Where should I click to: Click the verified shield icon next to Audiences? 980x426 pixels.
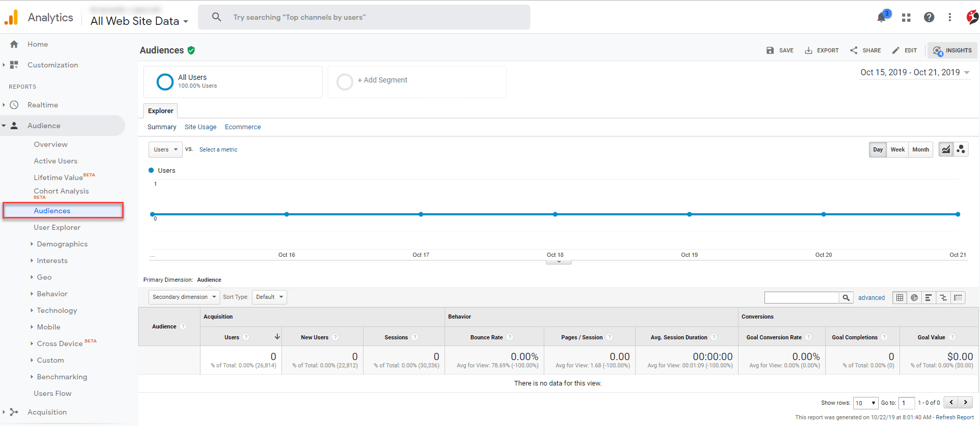191,50
